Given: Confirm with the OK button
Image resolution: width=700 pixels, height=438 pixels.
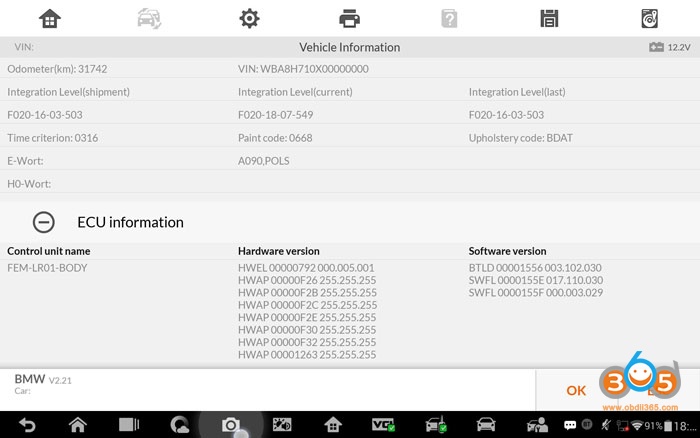Looking at the screenshot, I should [576, 391].
